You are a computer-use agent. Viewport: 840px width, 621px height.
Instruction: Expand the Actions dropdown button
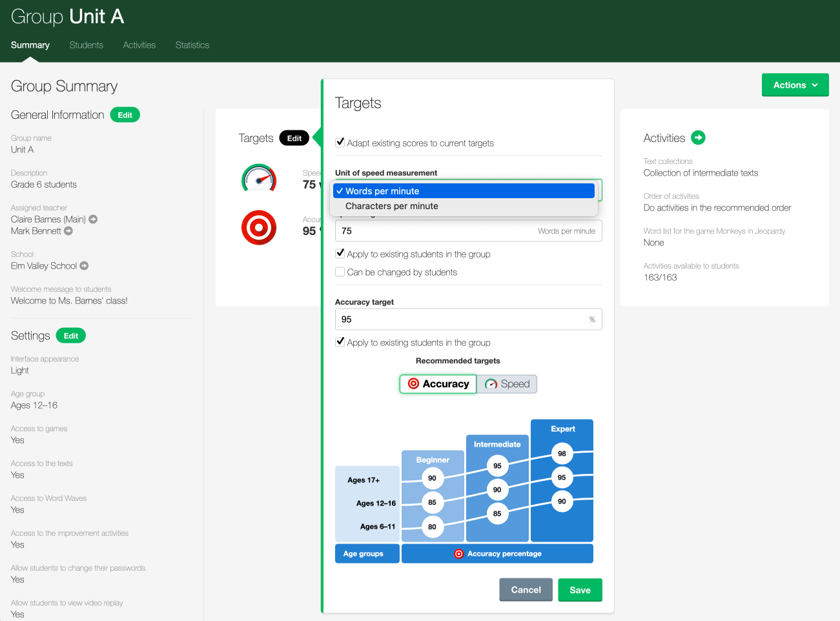(795, 85)
